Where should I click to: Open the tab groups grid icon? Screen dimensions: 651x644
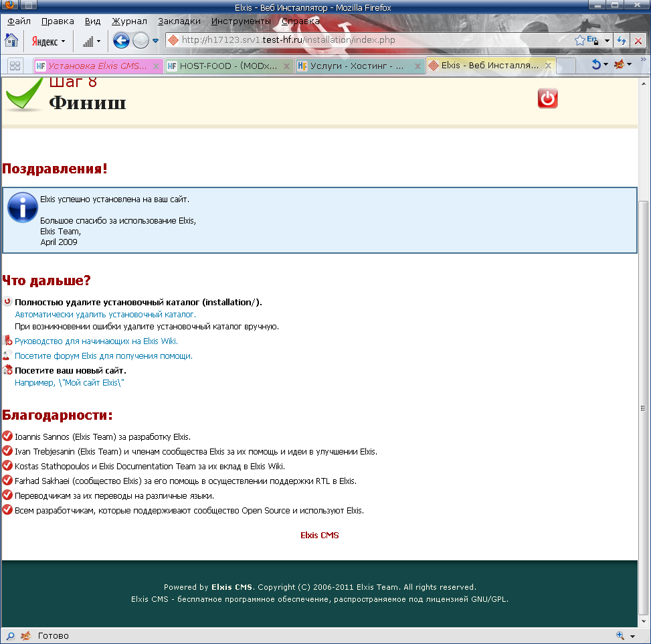(x=15, y=66)
